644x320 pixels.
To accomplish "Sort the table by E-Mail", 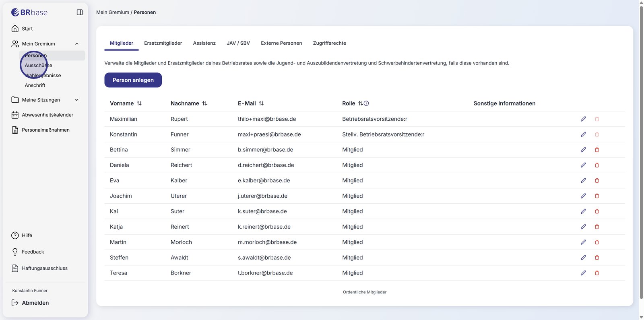I will [x=261, y=103].
